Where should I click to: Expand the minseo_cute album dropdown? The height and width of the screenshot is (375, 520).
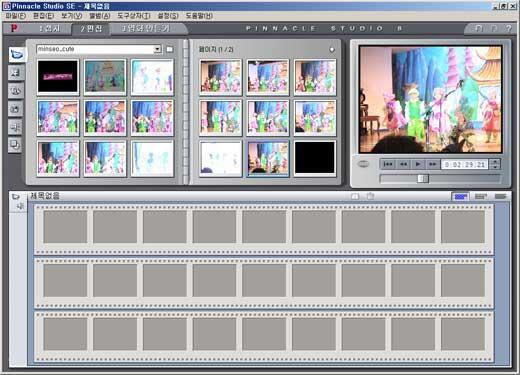click(x=157, y=49)
